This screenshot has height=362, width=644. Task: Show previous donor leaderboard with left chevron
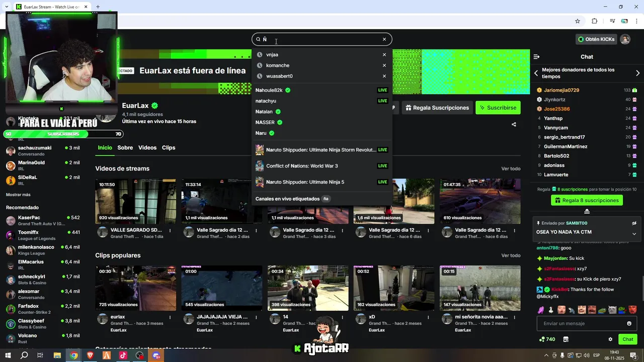pos(536,73)
